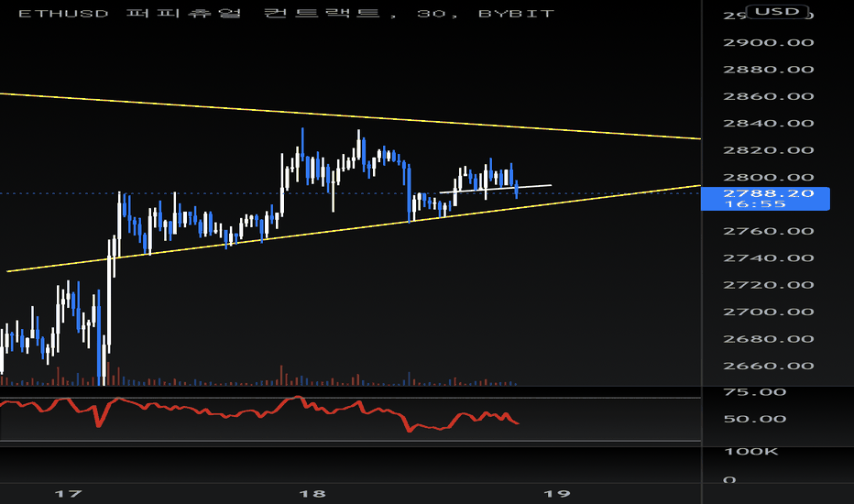The width and height of the screenshot is (854, 504).
Task: Click the 2800.00 price axis label
Action: (x=769, y=177)
